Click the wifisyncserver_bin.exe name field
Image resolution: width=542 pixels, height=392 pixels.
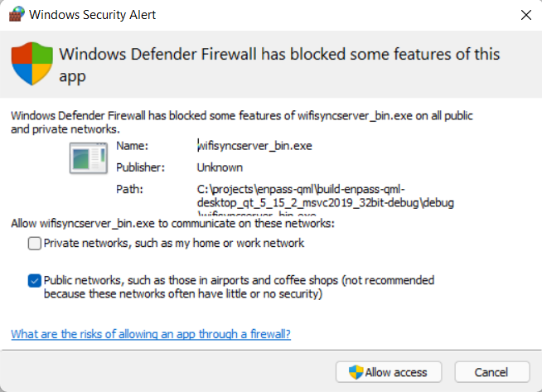(254, 146)
